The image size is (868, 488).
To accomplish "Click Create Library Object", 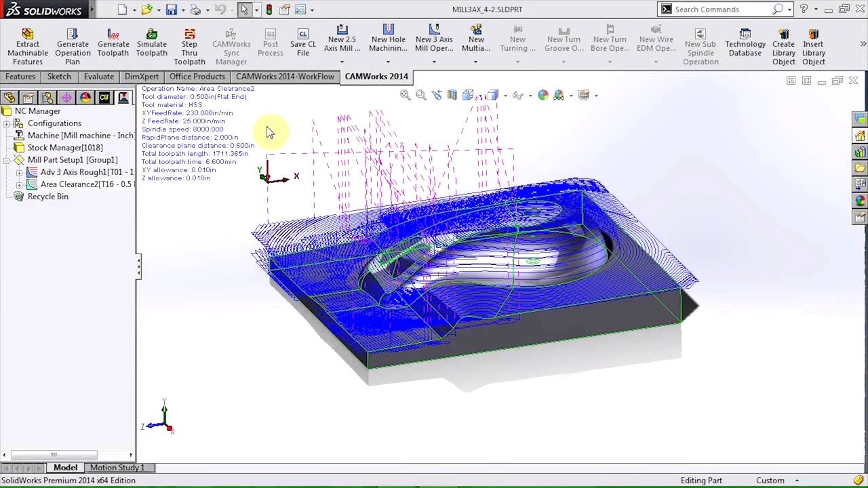I will tap(783, 47).
